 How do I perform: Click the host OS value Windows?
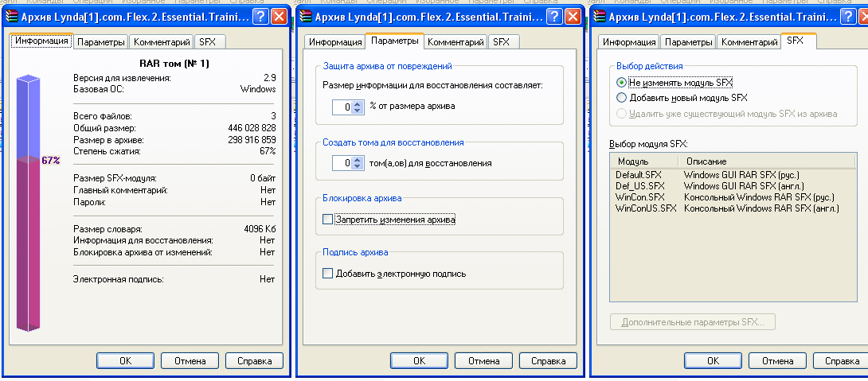pos(258,89)
